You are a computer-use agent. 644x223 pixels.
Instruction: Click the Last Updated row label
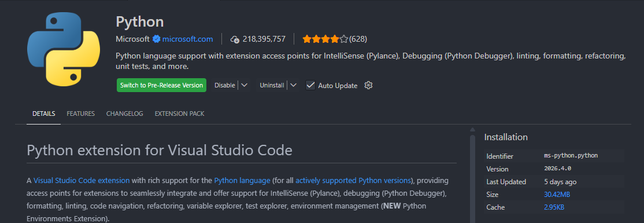506,182
